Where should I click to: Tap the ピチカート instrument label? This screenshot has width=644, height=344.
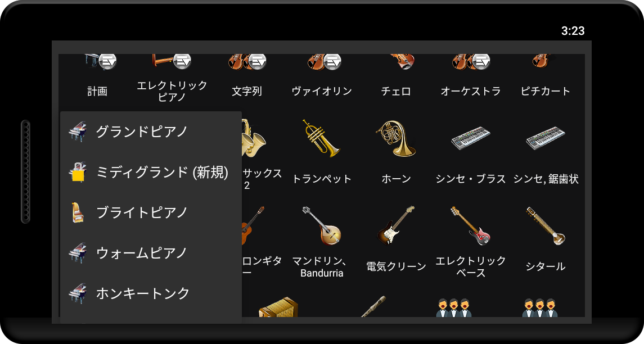coord(546,91)
